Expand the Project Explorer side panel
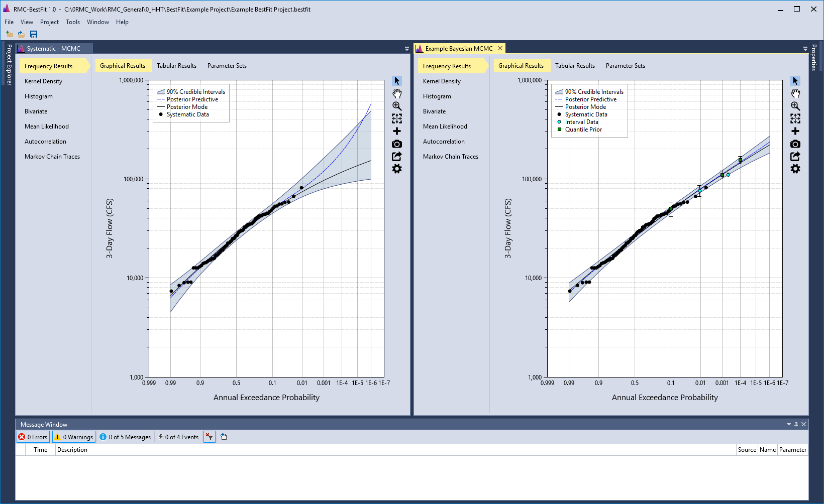 (9, 65)
